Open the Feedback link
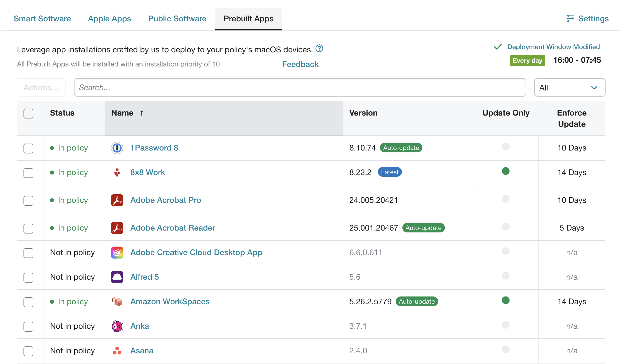This screenshot has width=620, height=364. coord(300,64)
